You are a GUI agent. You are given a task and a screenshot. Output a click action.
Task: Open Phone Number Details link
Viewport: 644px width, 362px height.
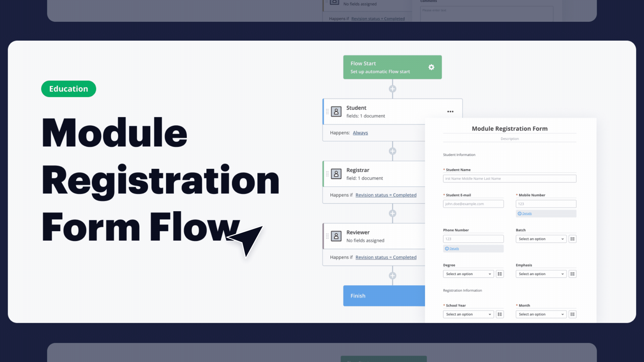click(454, 249)
